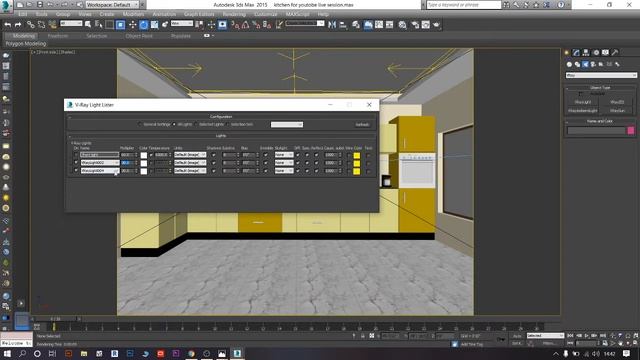The image size is (640, 360).
Task: Switch to the Object Paint ribbon tab
Action: point(139,36)
